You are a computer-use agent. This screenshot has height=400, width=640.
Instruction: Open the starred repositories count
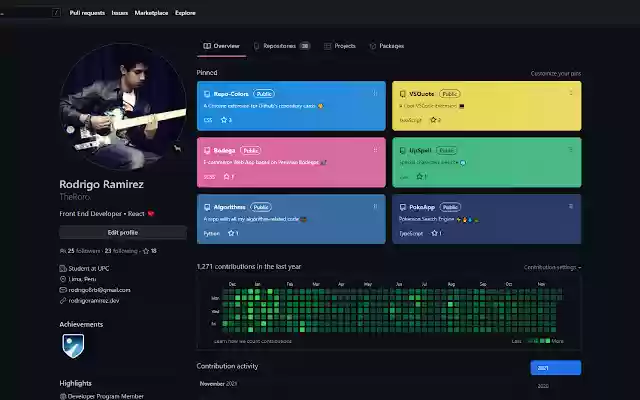(x=150, y=251)
